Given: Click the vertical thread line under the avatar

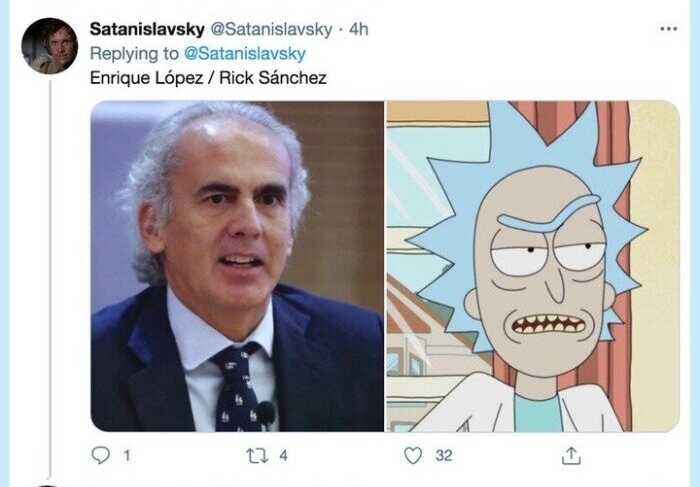Looking at the screenshot, I should [x=50, y=279].
